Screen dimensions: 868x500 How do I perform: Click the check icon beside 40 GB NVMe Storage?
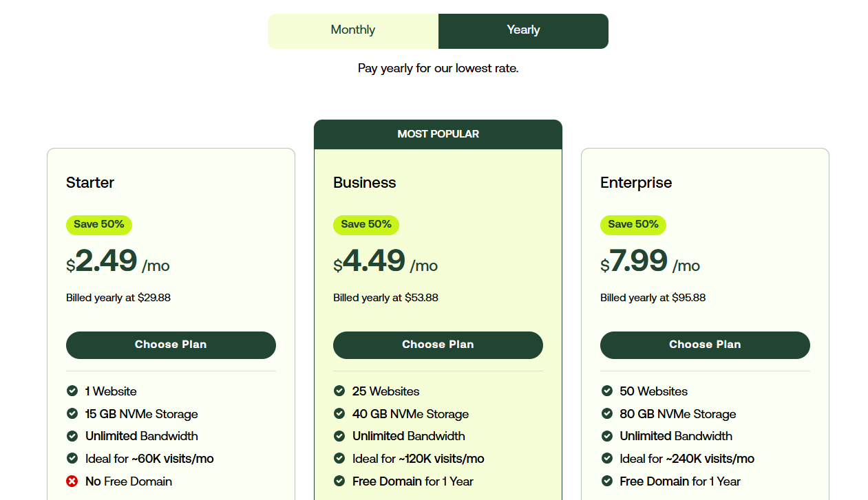(x=339, y=413)
